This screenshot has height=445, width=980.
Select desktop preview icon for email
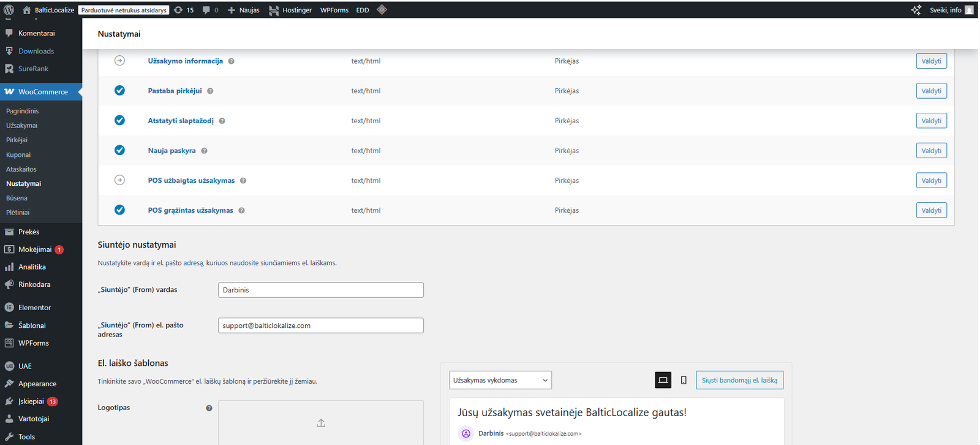[663, 380]
